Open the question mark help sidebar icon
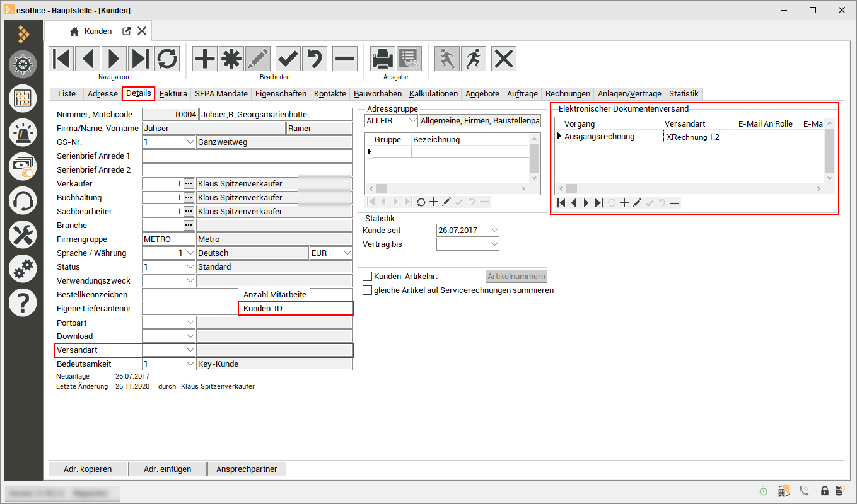857x504 pixels. (23, 304)
